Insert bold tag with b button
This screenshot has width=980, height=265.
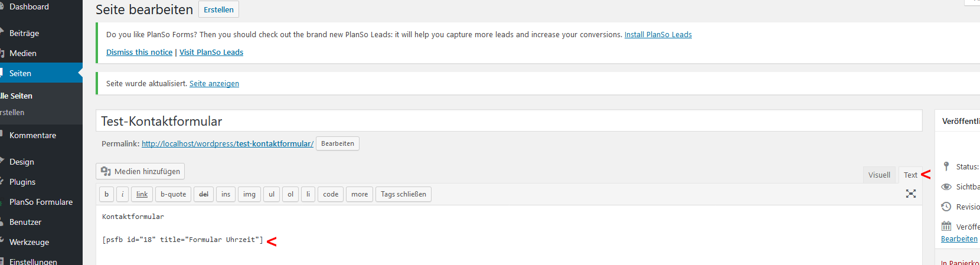pyautogui.click(x=106, y=194)
